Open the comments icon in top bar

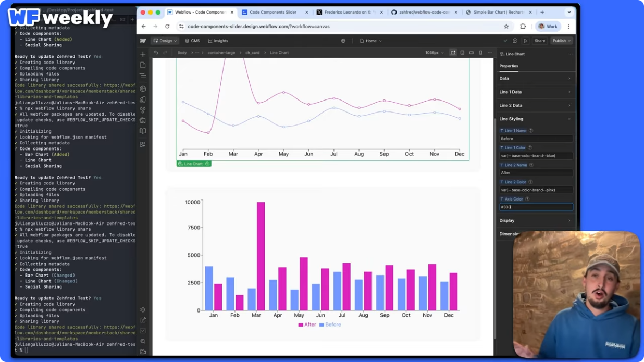[x=515, y=41]
